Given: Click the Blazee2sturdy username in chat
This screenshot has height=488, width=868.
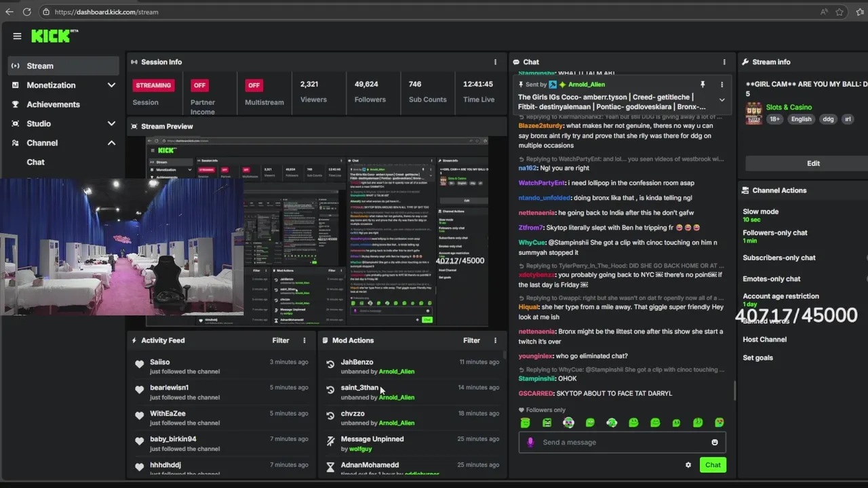Looking at the screenshot, I should (540, 125).
